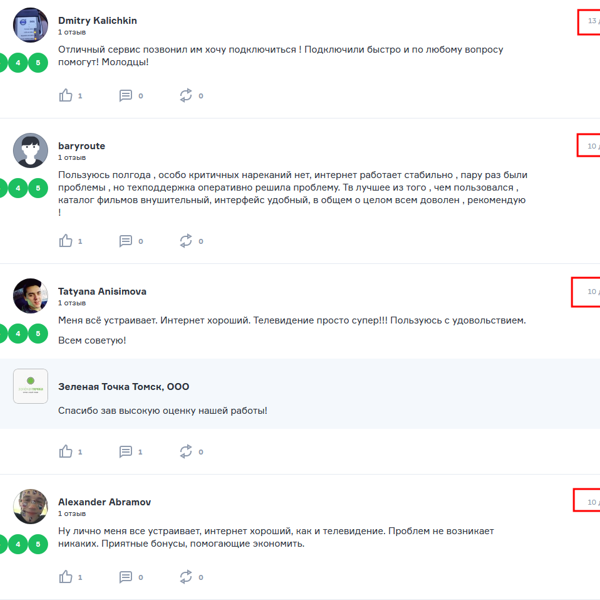Image resolution: width=600 pixels, height=600 pixels.
Task: Open comment icon under baryroute's review
Action: point(126,241)
